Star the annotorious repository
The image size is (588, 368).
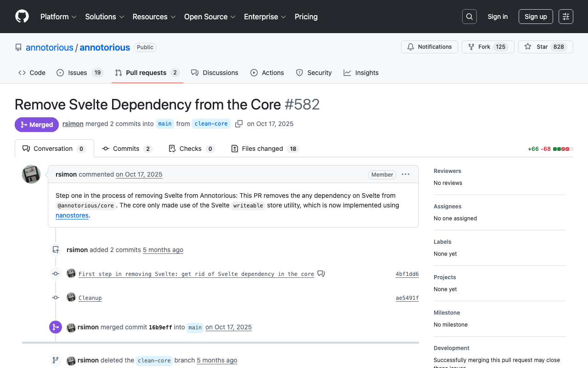(x=545, y=47)
